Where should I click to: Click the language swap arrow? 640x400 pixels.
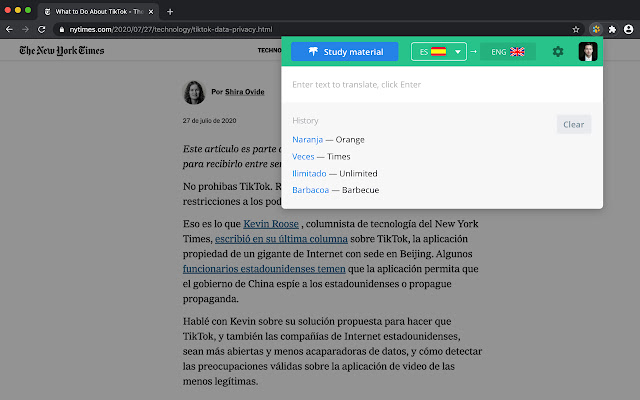point(473,52)
